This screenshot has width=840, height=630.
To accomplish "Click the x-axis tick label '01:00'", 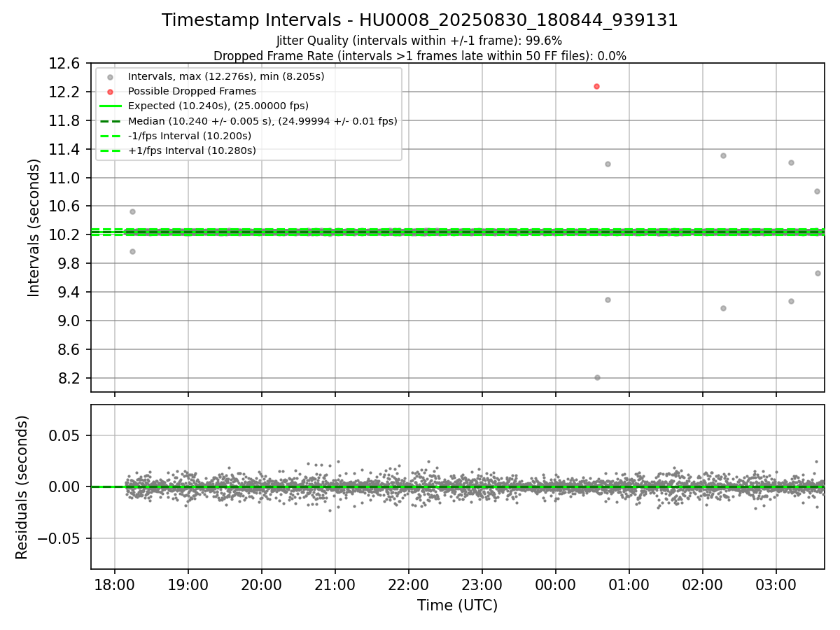I will (629, 584).
